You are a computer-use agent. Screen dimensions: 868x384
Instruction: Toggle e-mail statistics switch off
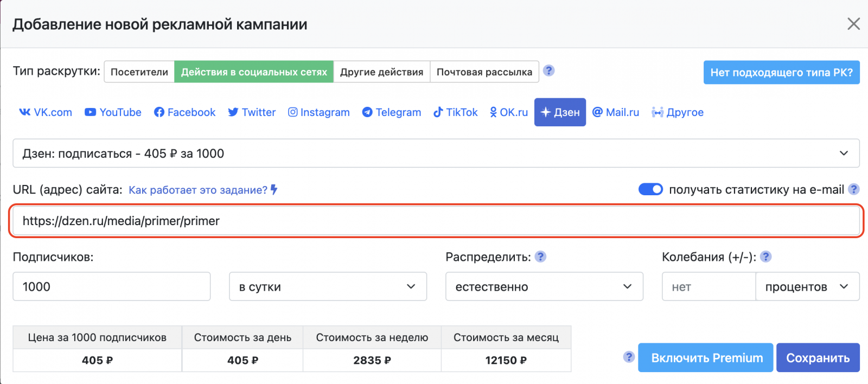(650, 189)
